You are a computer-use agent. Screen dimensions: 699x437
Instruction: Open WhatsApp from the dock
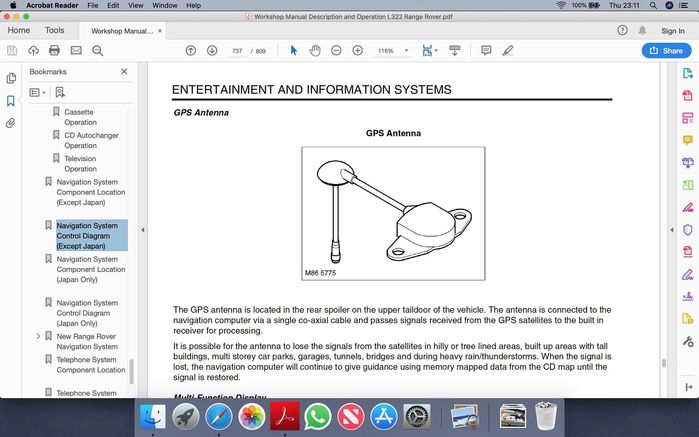318,417
